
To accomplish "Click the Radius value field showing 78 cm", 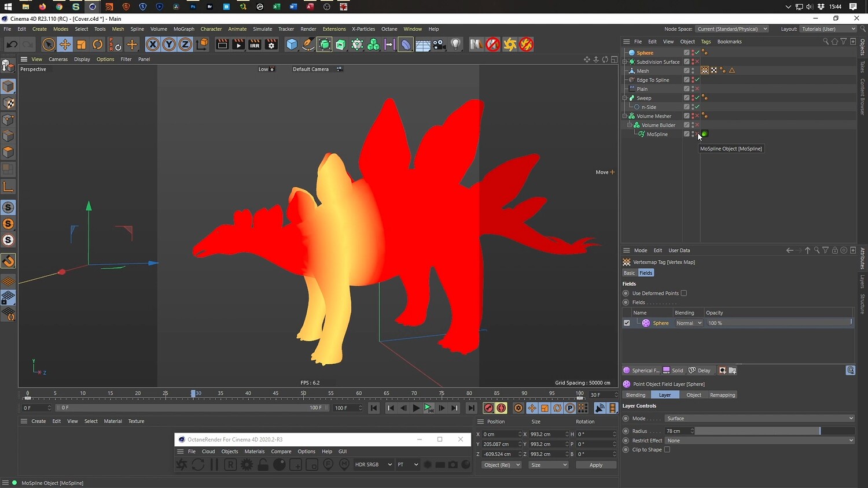I will [x=679, y=431].
